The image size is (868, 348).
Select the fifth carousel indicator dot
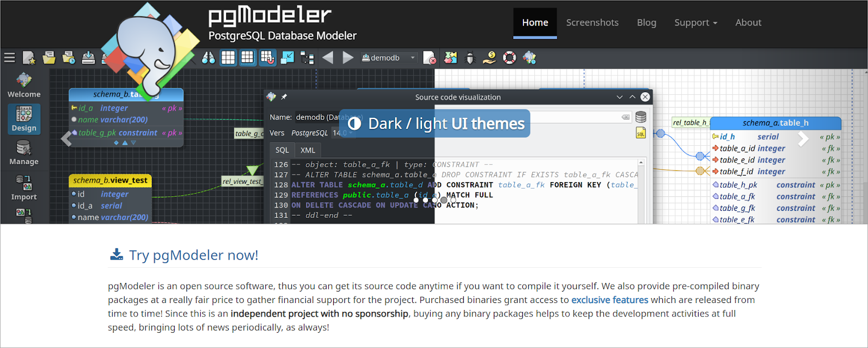(x=454, y=200)
